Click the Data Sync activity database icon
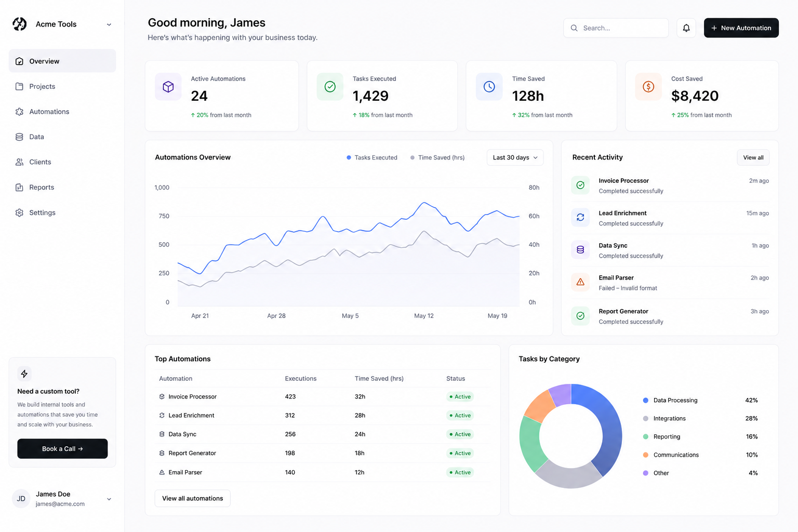 pos(580,250)
